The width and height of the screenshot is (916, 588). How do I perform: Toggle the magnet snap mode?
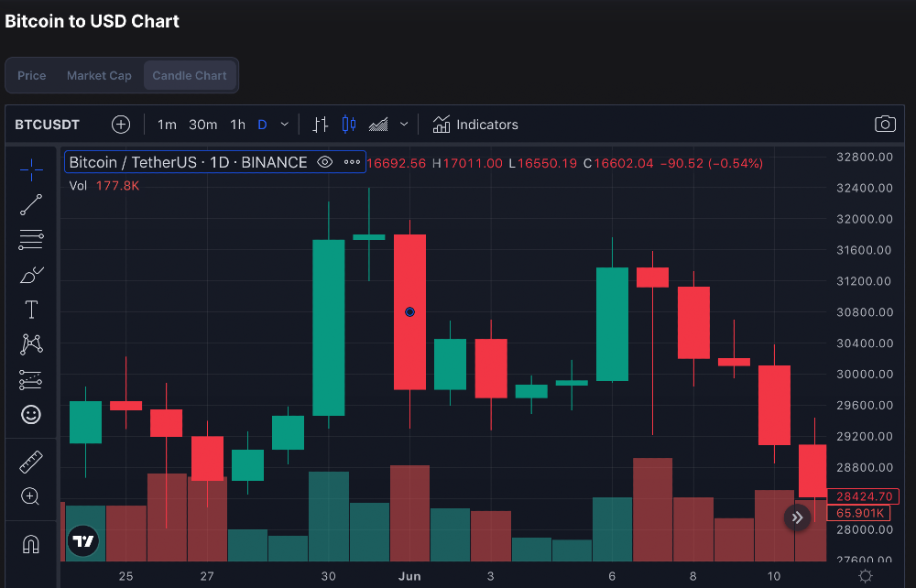click(30, 544)
